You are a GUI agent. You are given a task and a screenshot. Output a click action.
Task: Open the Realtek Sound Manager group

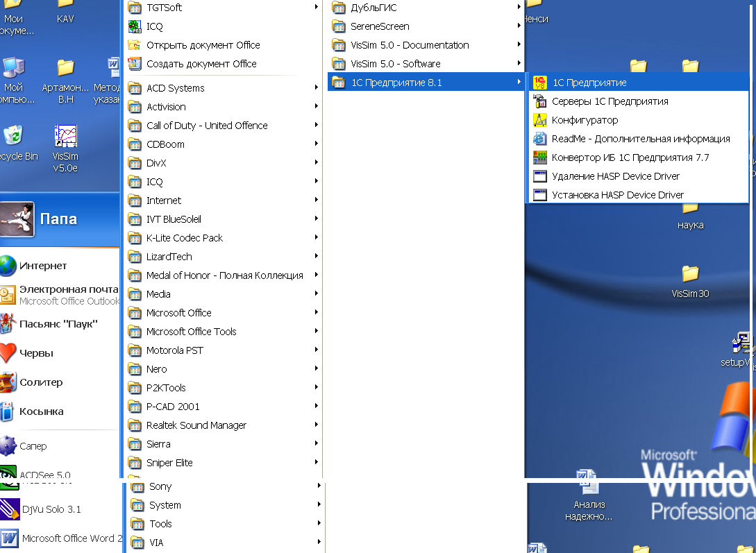pos(223,426)
